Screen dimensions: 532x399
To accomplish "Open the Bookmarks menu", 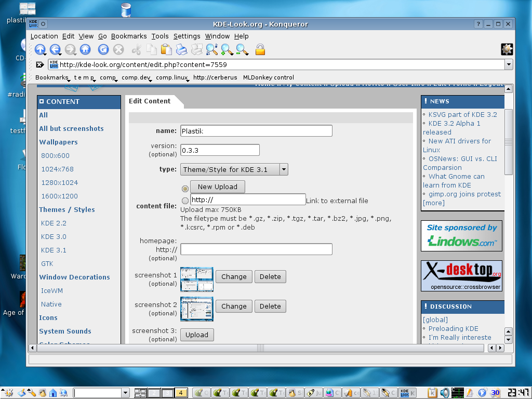I will (x=129, y=36).
